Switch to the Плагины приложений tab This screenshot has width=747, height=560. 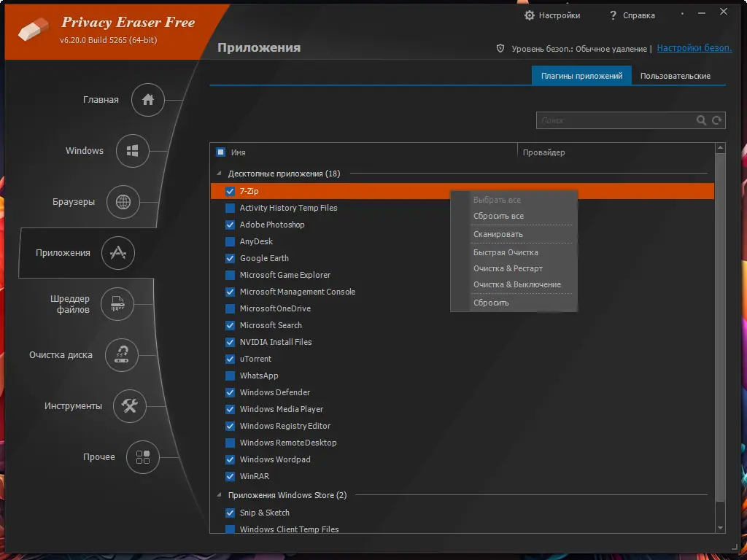coord(581,76)
